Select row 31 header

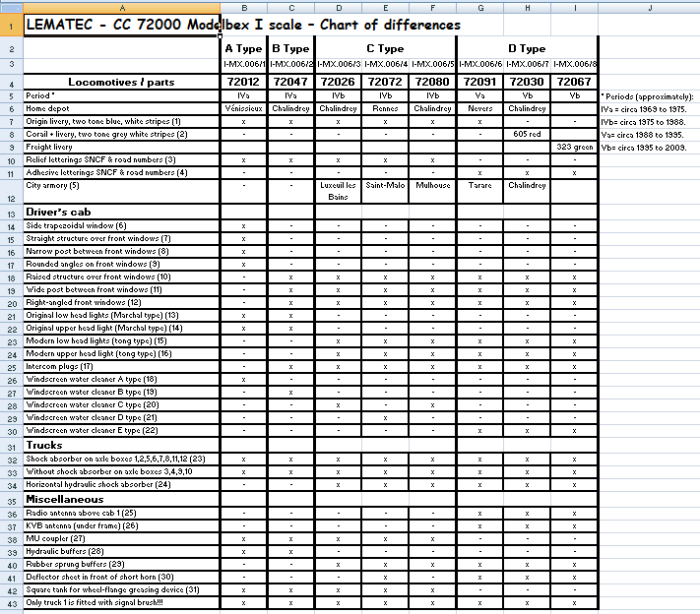pyautogui.click(x=11, y=447)
